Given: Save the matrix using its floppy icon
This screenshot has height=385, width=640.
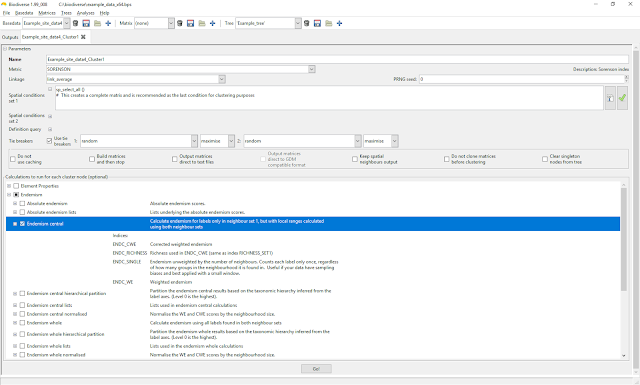Looking at the screenshot, I should click(191, 23).
